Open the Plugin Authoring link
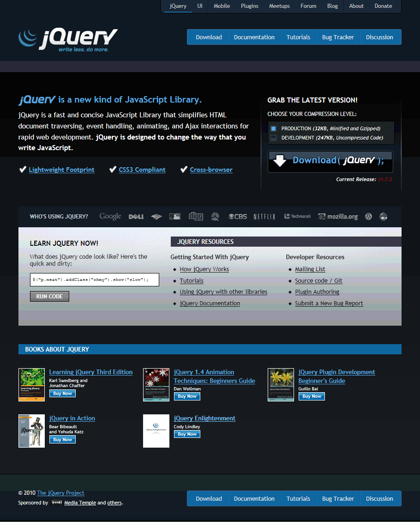 tap(317, 291)
